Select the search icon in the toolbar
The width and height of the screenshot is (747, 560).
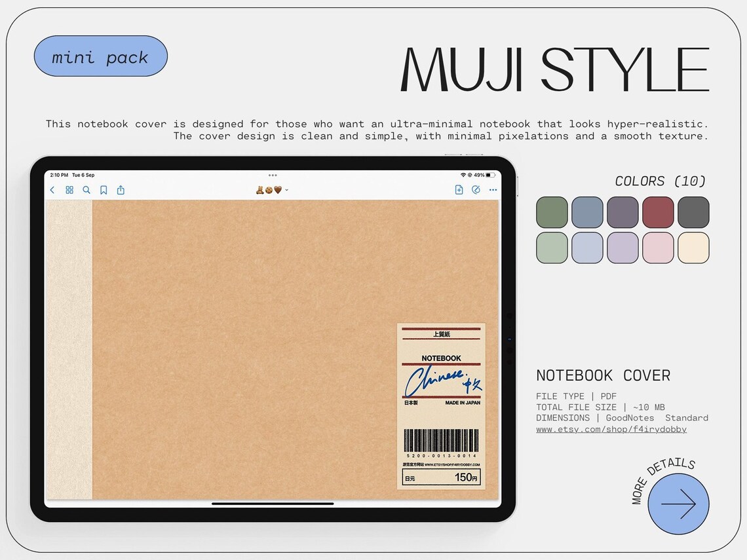coord(86,190)
